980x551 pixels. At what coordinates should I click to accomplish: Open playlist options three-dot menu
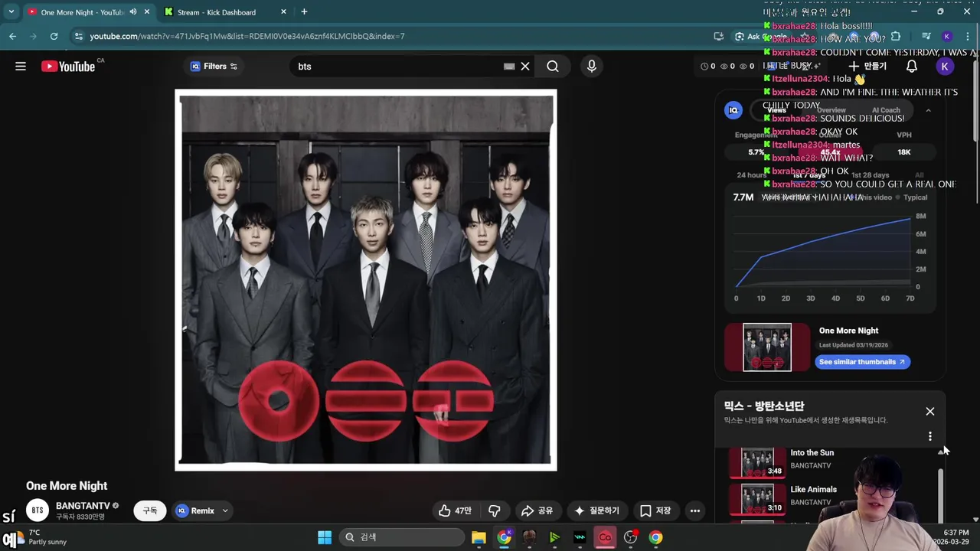[x=930, y=436]
